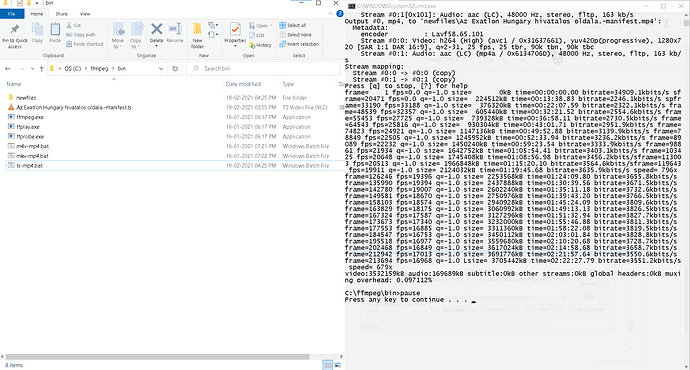The width and height of the screenshot is (690, 370).
Task: Expand the address bar history dropdown
Action: [161, 69]
